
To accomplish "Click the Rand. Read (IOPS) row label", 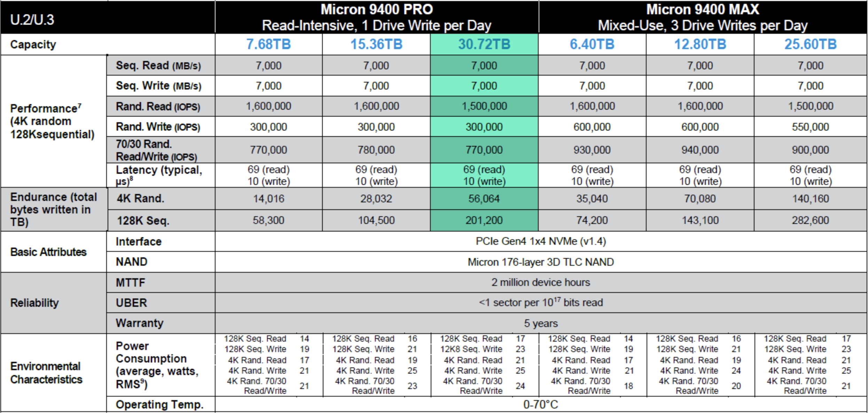I will pyautogui.click(x=158, y=106).
